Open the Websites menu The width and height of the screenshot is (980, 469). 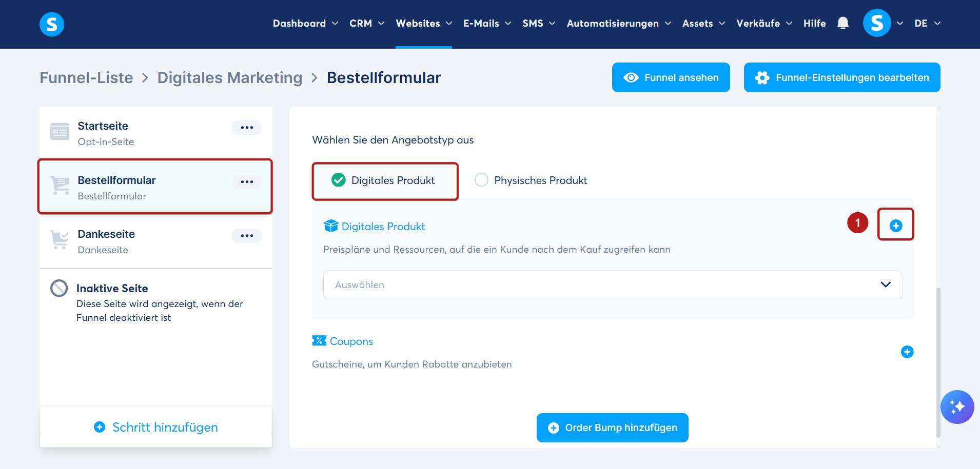click(x=424, y=24)
